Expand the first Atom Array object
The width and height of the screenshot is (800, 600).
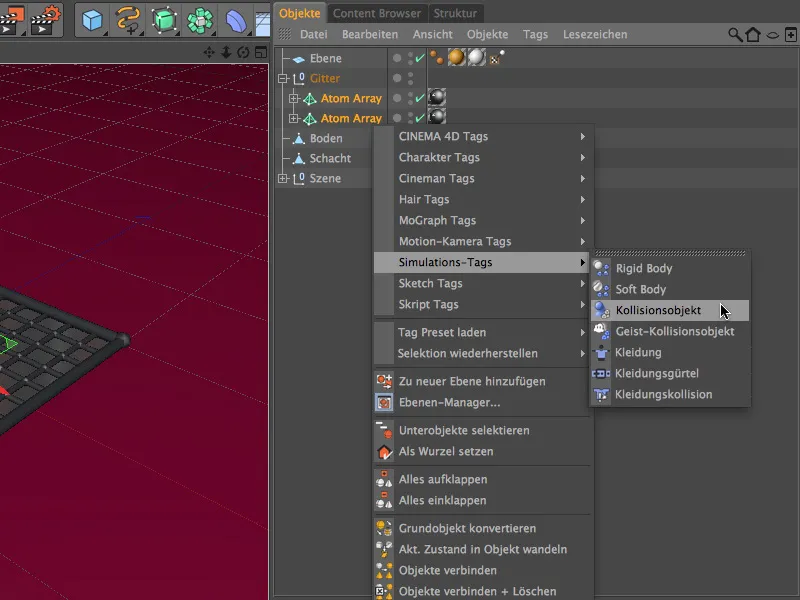click(x=293, y=98)
